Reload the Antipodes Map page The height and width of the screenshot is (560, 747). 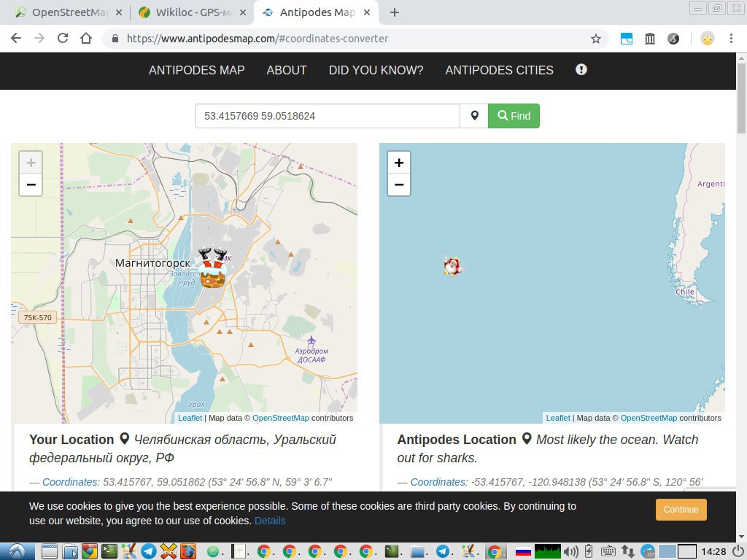point(63,39)
